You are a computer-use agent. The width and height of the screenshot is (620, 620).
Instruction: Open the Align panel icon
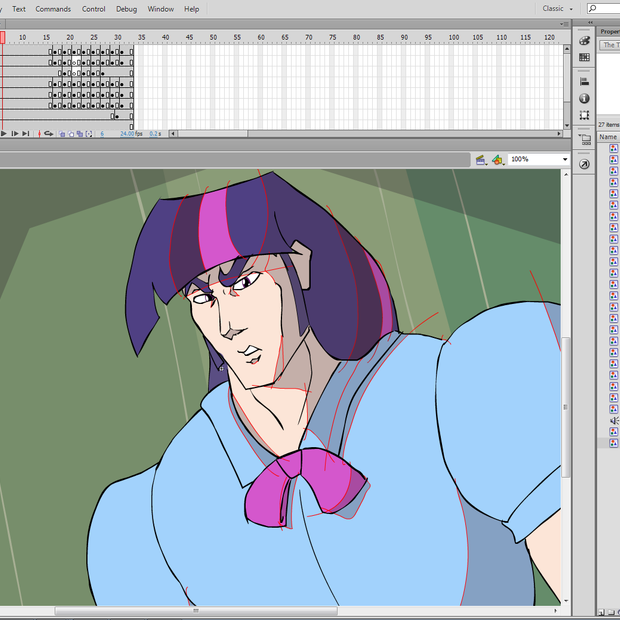click(584, 82)
